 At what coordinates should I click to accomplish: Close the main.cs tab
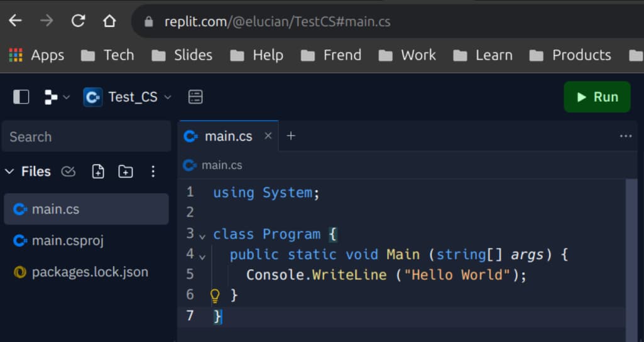(x=268, y=136)
